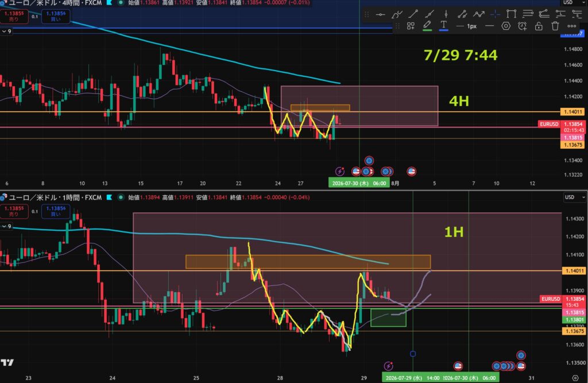Toggle the lock on selected drawing

coord(539,26)
